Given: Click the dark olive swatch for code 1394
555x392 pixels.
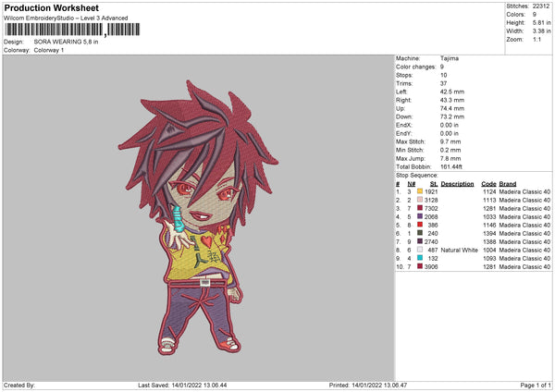Looking at the screenshot, I should (420, 233).
